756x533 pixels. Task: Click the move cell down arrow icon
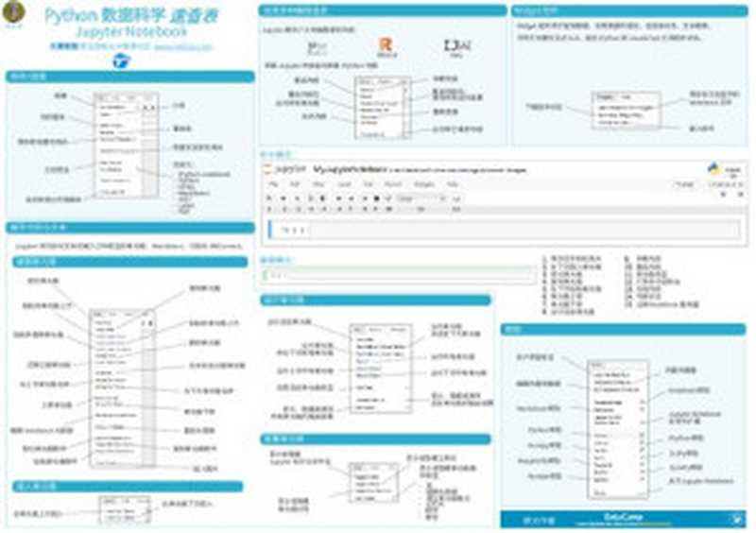coord(352,198)
